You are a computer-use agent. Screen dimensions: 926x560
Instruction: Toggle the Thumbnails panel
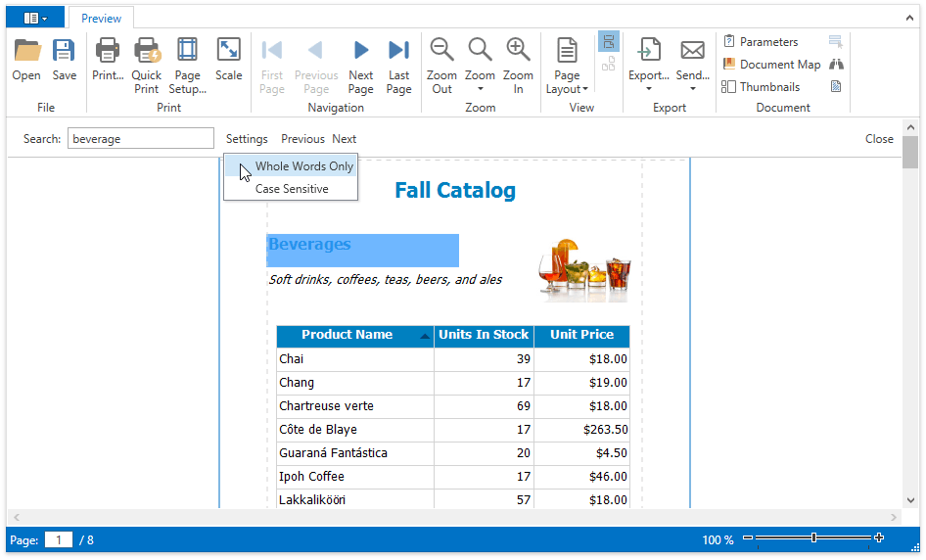click(762, 87)
